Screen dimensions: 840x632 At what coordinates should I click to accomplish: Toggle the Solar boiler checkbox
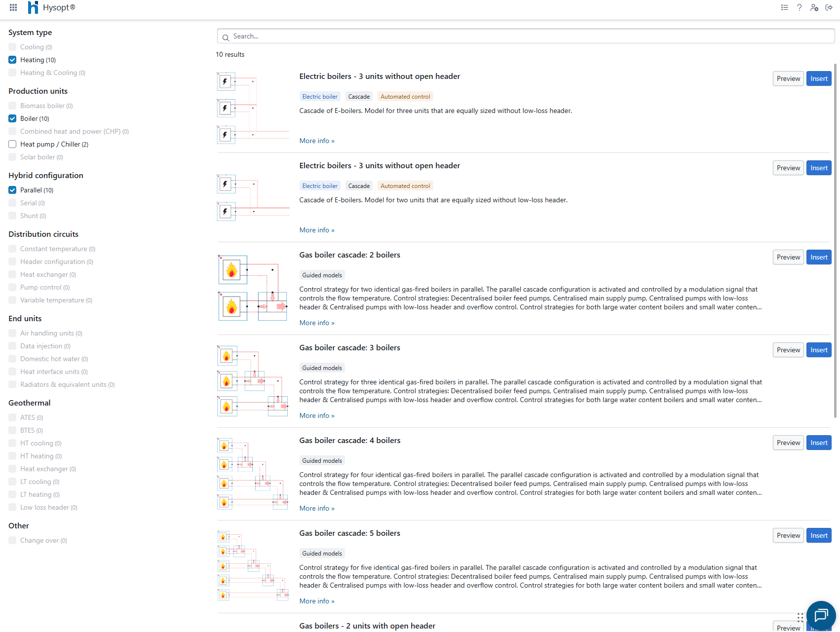click(x=12, y=157)
